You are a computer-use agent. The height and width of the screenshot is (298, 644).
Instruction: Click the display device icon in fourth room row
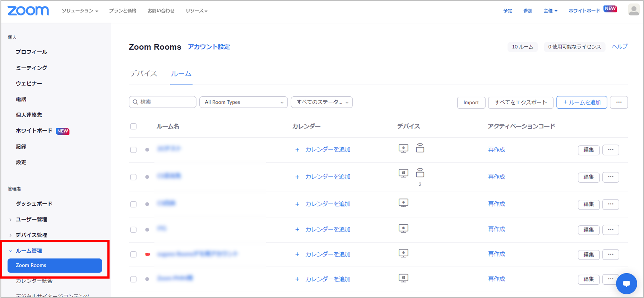click(403, 228)
